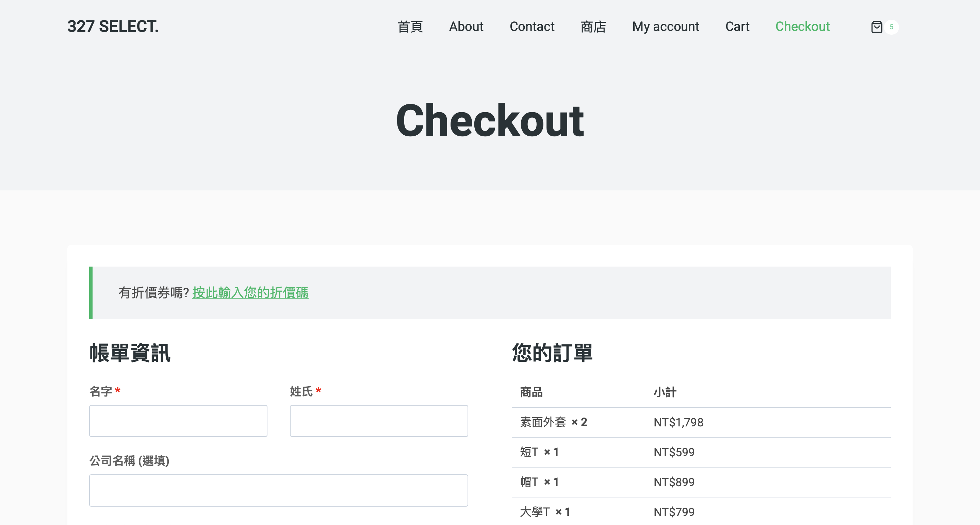The height and width of the screenshot is (525, 980).
Task: Click the NT$1,798 subtotal amount
Action: tap(678, 422)
